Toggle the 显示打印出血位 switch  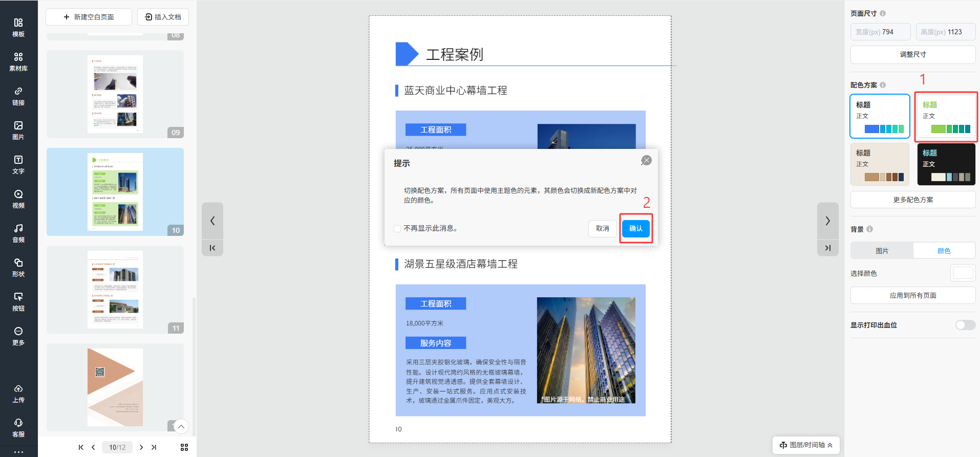(x=965, y=325)
